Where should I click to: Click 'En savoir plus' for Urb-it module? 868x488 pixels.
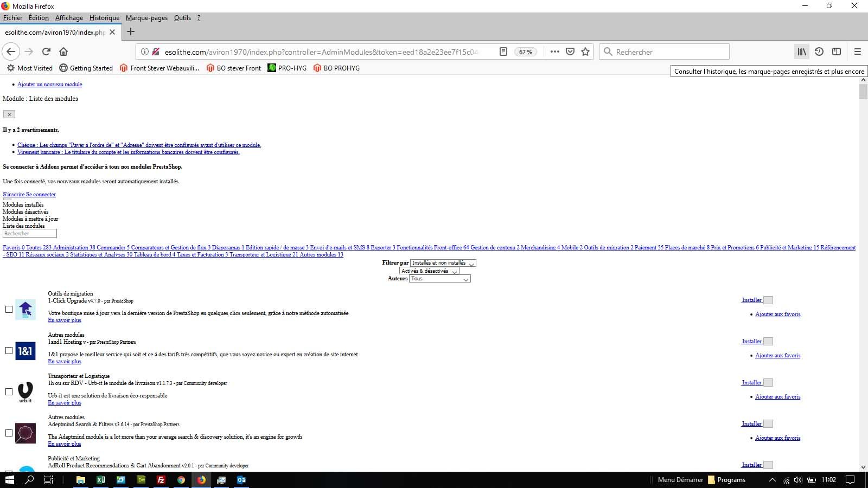pos(64,403)
